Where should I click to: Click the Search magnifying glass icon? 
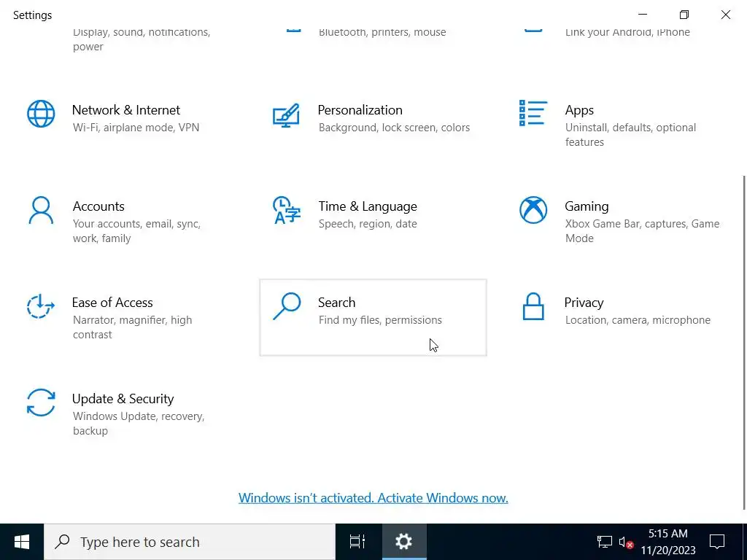click(287, 306)
